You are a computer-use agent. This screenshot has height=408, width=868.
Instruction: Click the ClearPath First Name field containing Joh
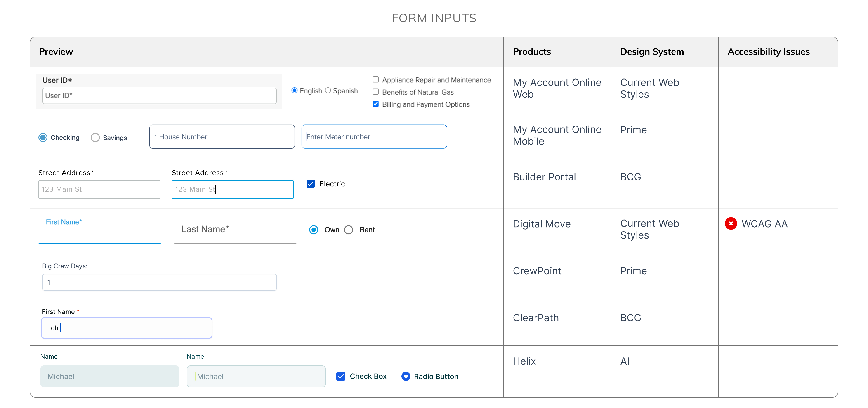tap(127, 328)
